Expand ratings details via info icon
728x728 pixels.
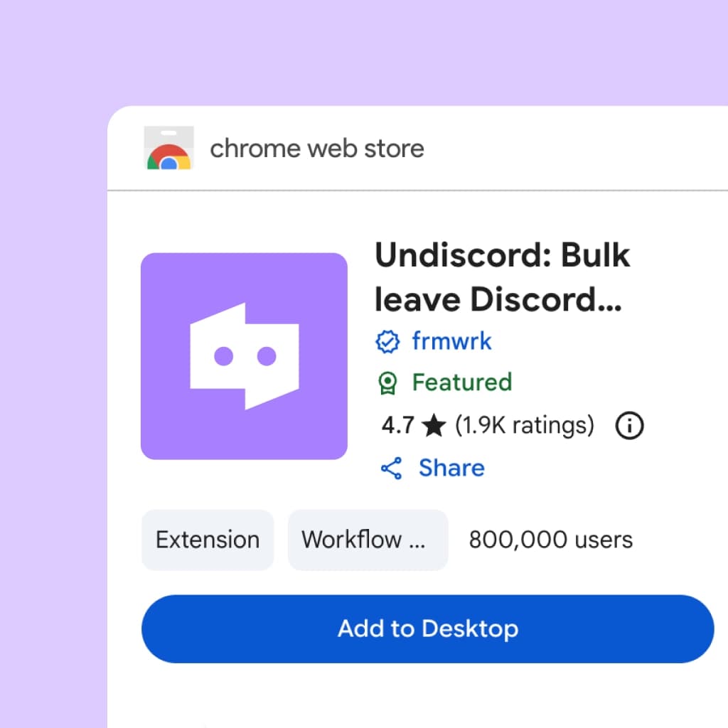pyautogui.click(x=628, y=424)
